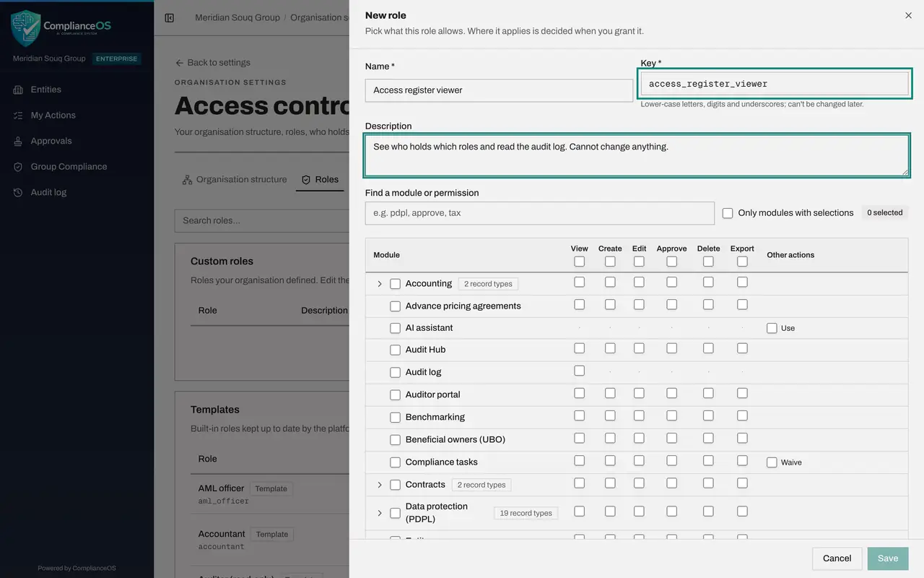Toggle the View column header checkbox
The height and width of the screenshot is (578, 924).
579,262
